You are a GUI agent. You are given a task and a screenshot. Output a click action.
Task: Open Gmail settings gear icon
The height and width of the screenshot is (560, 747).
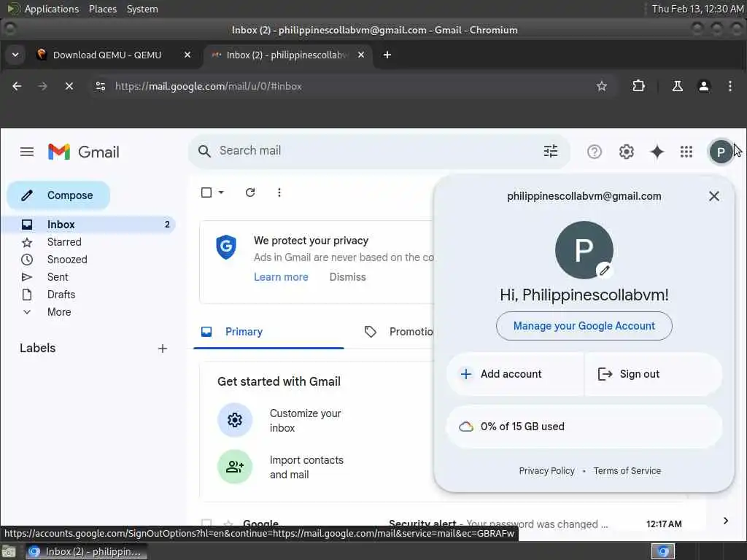(626, 152)
